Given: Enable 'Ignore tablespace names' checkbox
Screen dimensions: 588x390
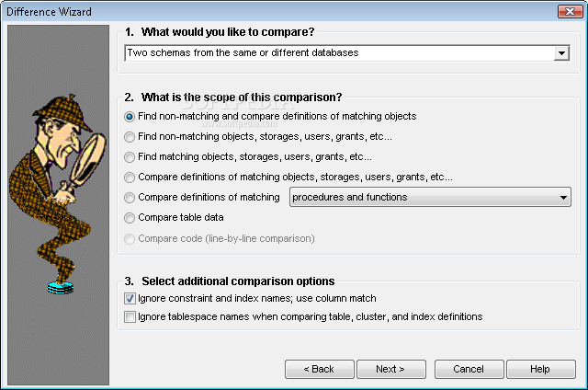Looking at the screenshot, I should (130, 316).
